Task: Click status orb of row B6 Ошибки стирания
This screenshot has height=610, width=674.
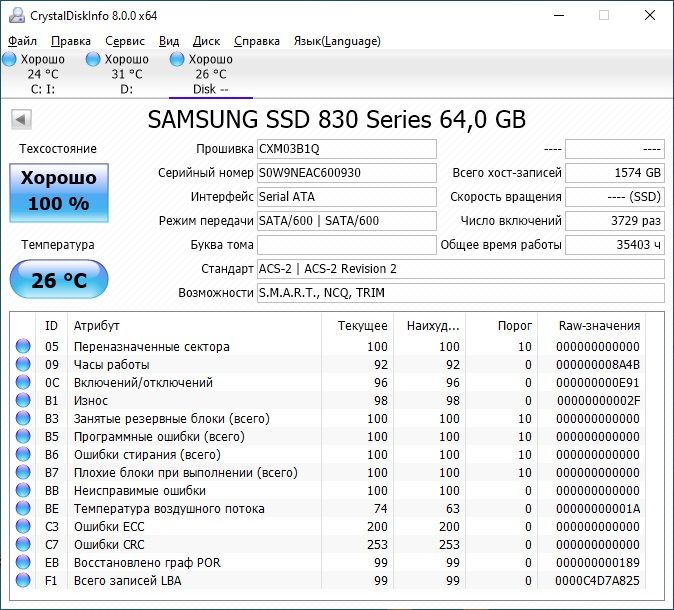Action: (x=23, y=454)
